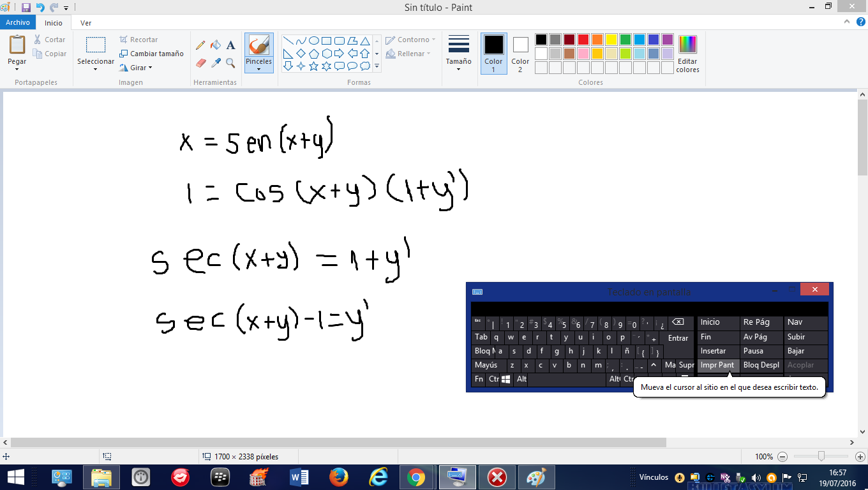Activate the Magnifier tool
Image resolution: width=868 pixels, height=490 pixels.
[x=230, y=63]
